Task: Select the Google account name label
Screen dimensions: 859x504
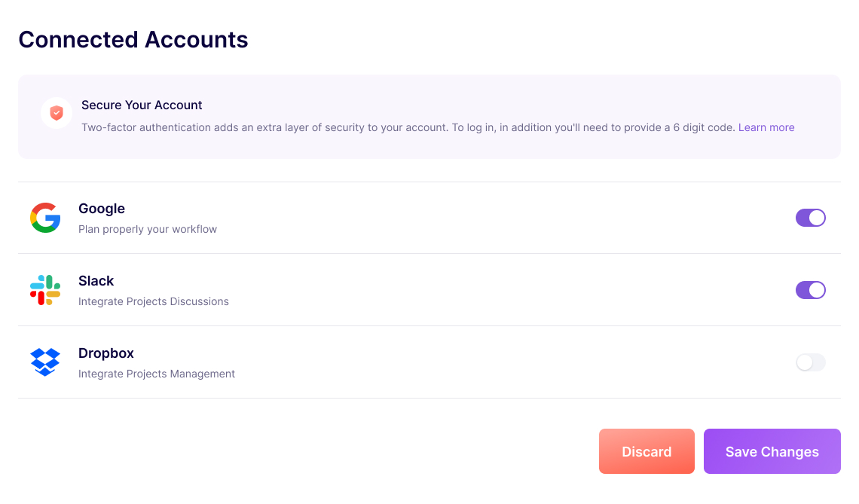Action: (x=102, y=209)
